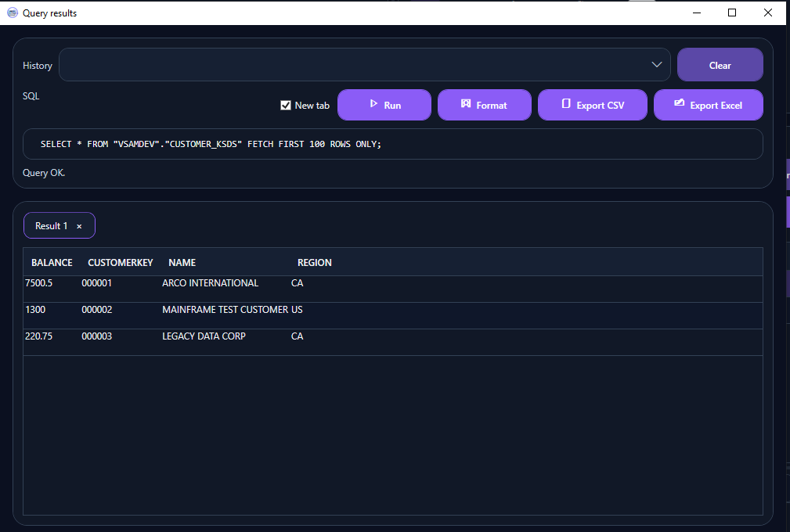The image size is (790, 532).
Task: Select customer key 000003 cell
Action: click(x=97, y=336)
